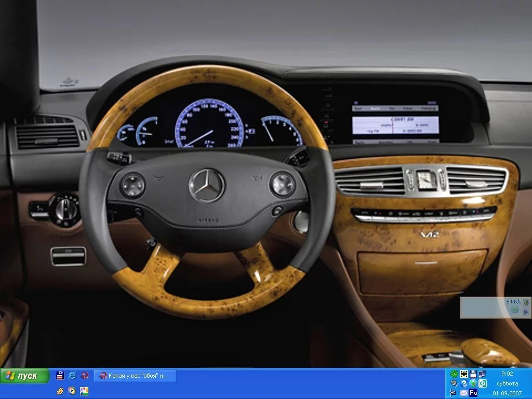Open the Пуск start menu
Image resolution: width=532 pixels, height=399 pixels.
pyautogui.click(x=24, y=376)
